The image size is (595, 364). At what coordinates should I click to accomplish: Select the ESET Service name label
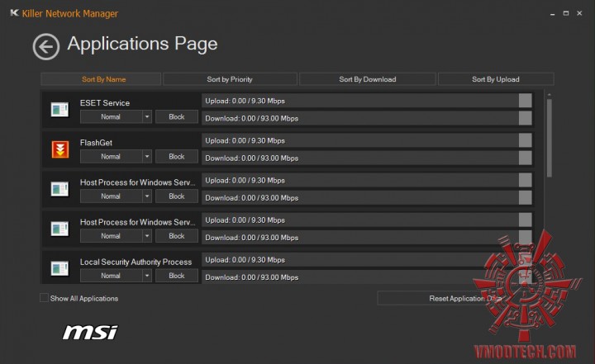point(105,102)
